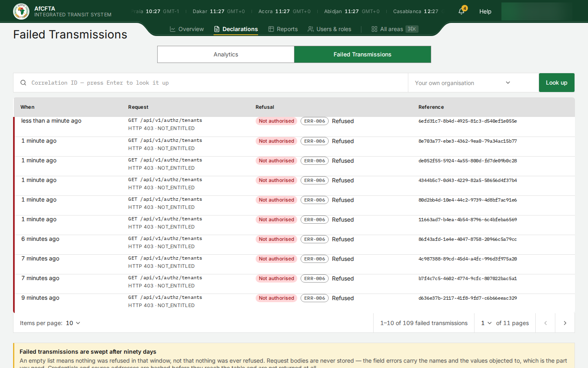Viewport: 588px width, 368px height.
Task: Open All areas menu
Action: 395,29
